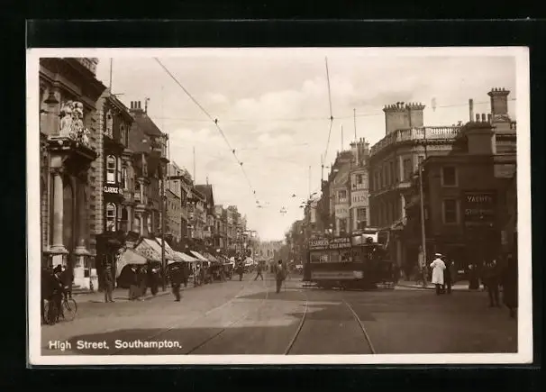Click the pedestrian walking left of the tram

click(x=279, y=275)
